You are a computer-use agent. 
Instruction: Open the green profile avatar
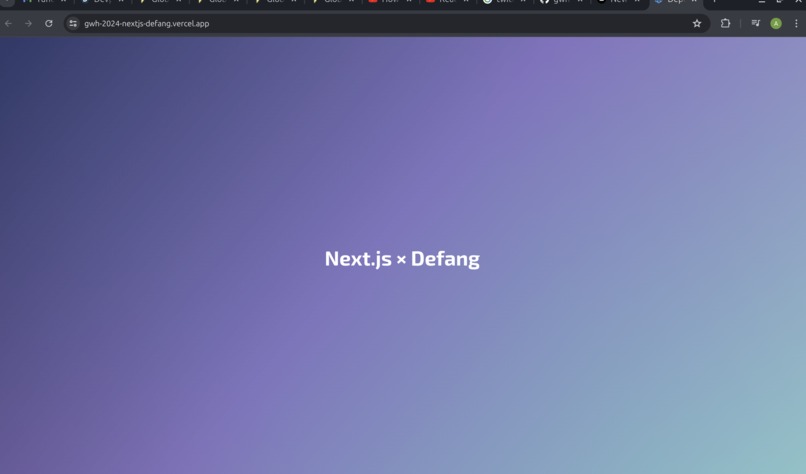pos(776,23)
